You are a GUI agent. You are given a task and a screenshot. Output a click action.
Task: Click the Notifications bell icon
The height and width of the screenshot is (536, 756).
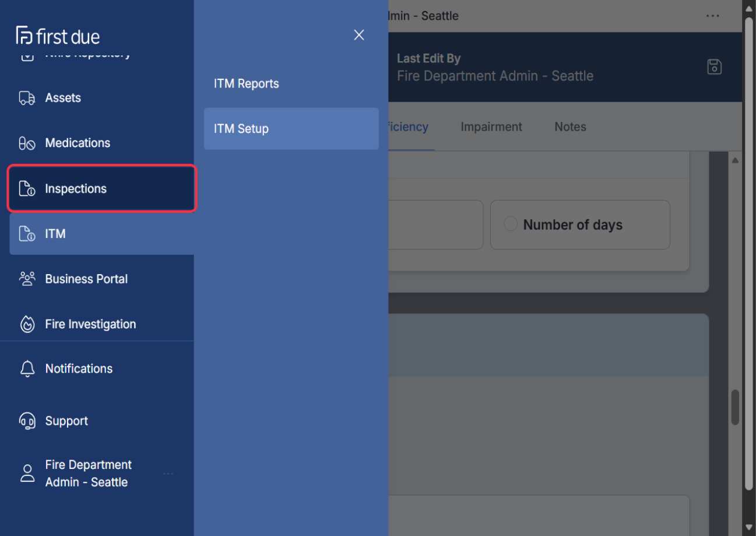point(27,369)
